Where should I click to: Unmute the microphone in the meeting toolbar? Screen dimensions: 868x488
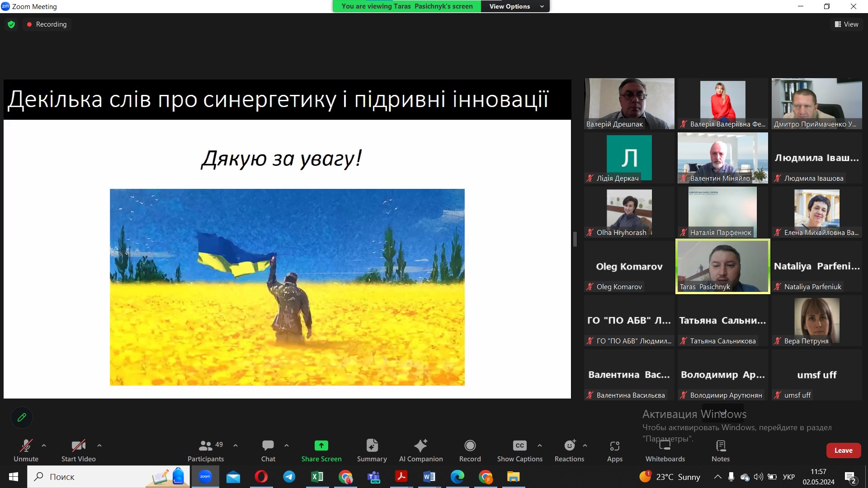[26, 450]
